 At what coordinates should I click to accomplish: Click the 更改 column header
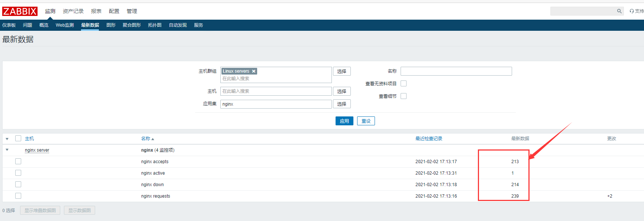(611, 139)
